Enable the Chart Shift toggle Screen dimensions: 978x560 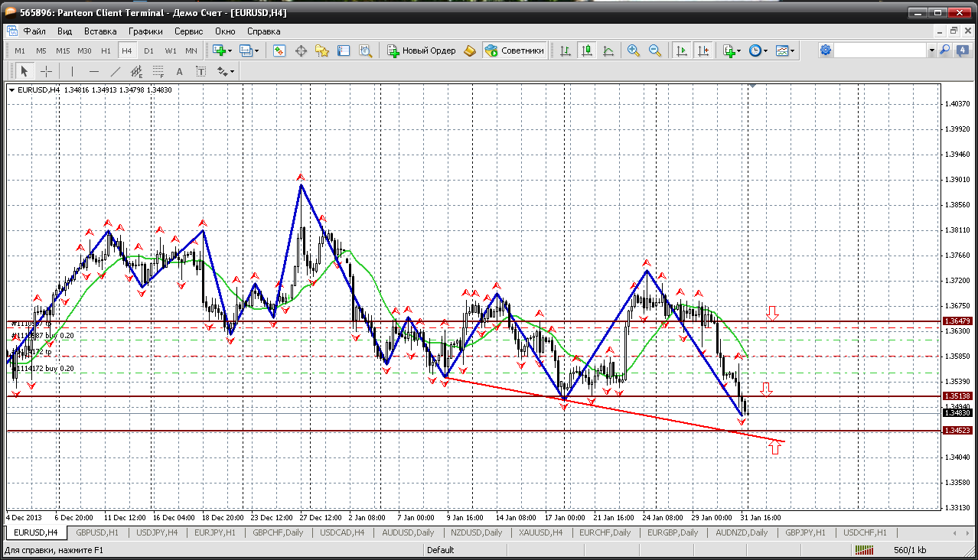coord(703,50)
